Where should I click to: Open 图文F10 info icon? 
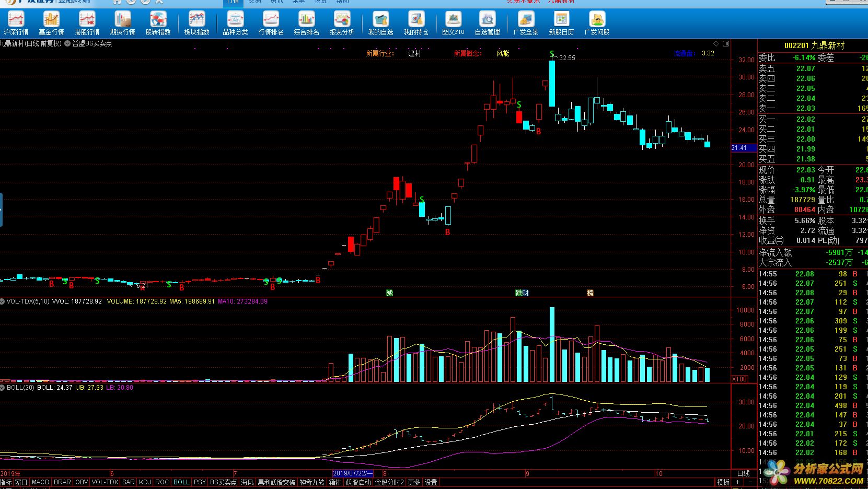point(453,24)
